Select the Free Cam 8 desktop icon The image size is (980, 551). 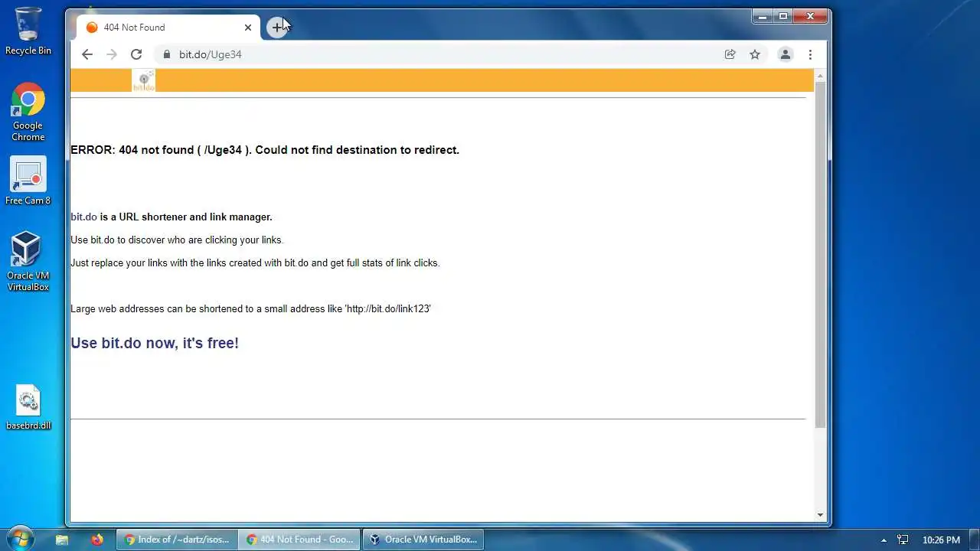28,182
